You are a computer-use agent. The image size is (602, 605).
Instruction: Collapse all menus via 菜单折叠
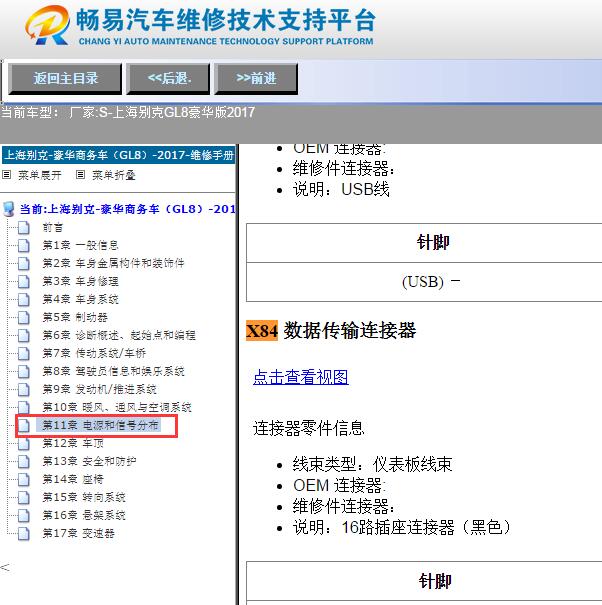coord(114,175)
